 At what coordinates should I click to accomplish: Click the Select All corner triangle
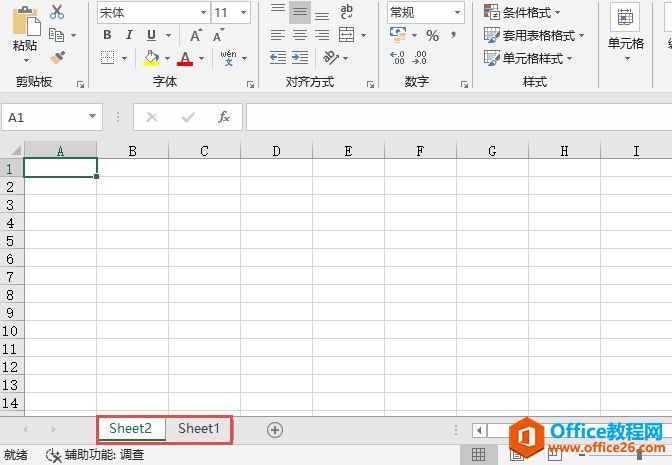[15, 150]
